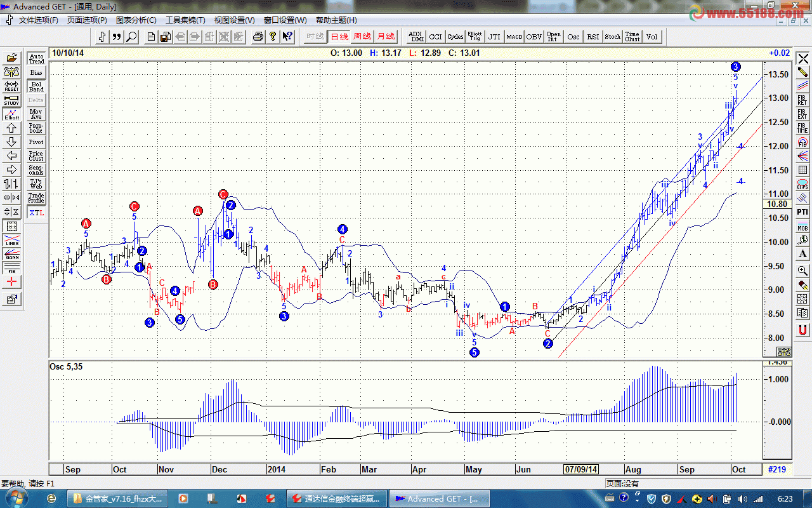812x508 pixels.
Task: Select the text A annotation tool
Action: (x=802, y=254)
